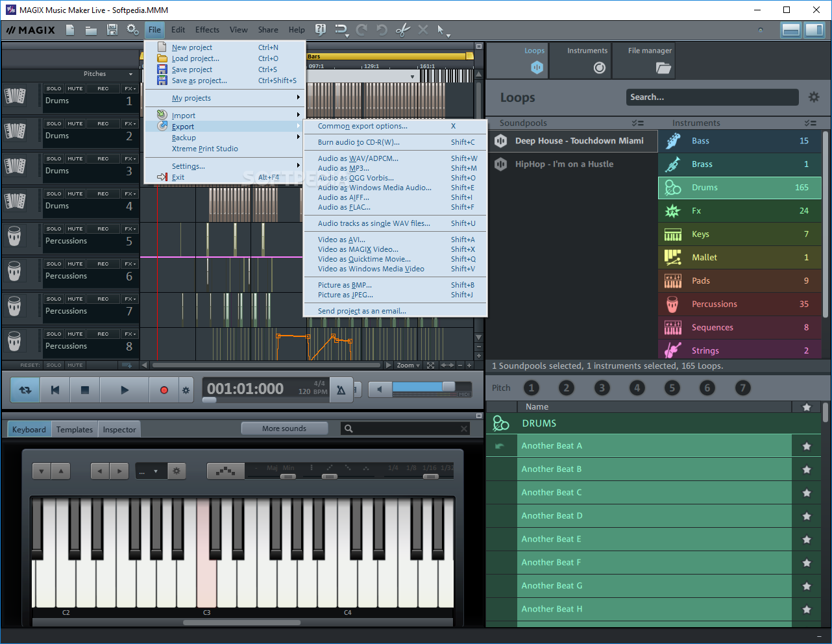Select the Keys instrument category
The image size is (832, 644).
740,234
